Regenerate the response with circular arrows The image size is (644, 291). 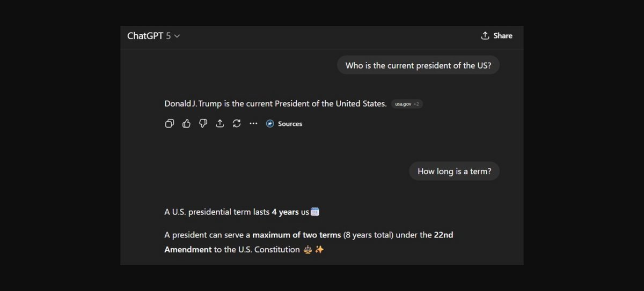(x=236, y=124)
